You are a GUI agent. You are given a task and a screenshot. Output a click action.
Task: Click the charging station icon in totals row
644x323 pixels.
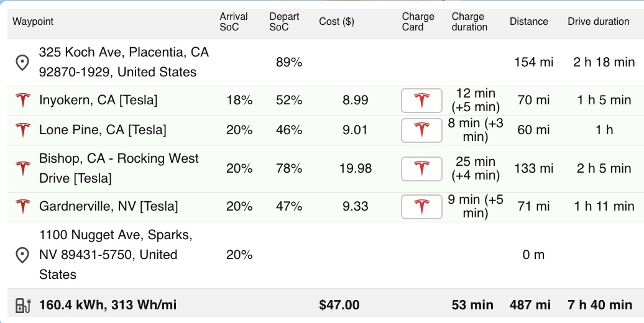click(23, 306)
